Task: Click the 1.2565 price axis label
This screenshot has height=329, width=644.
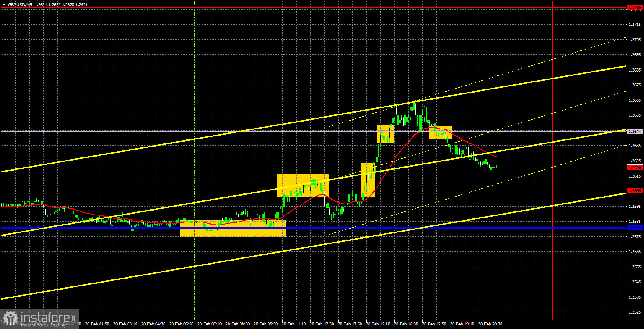Action: point(635,251)
